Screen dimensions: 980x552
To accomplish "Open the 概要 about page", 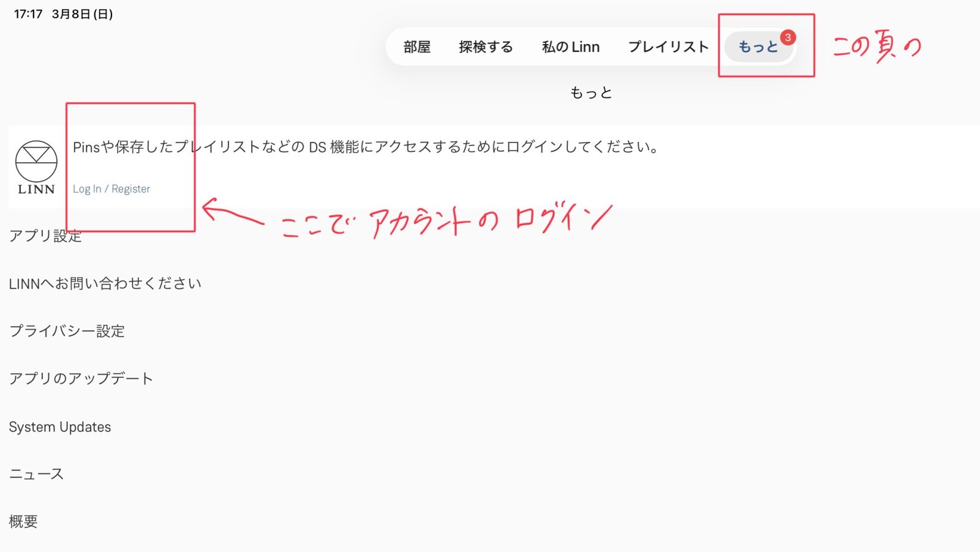I will tap(23, 521).
